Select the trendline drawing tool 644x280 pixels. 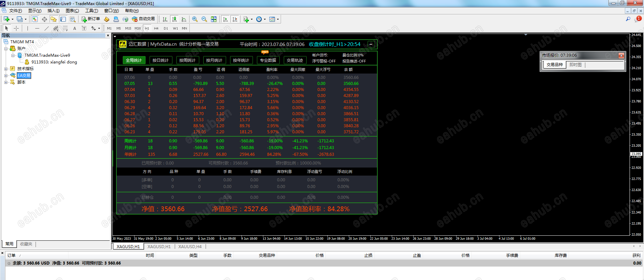[46, 28]
